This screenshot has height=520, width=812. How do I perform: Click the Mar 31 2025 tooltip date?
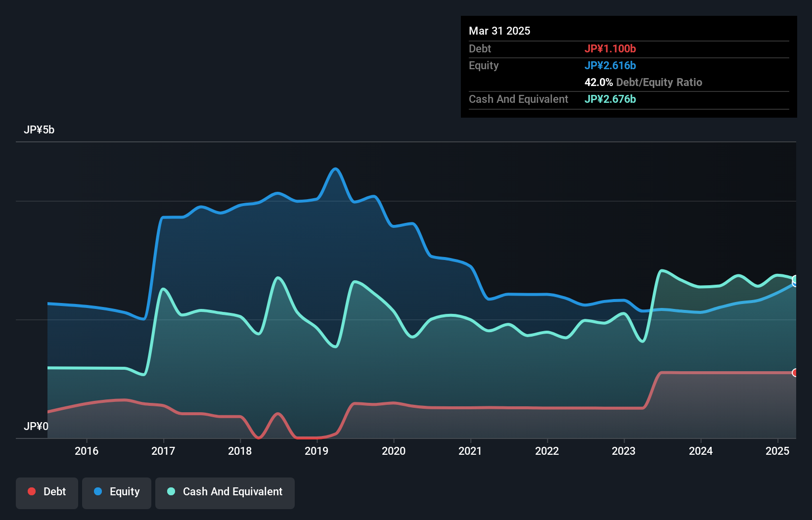(x=499, y=31)
